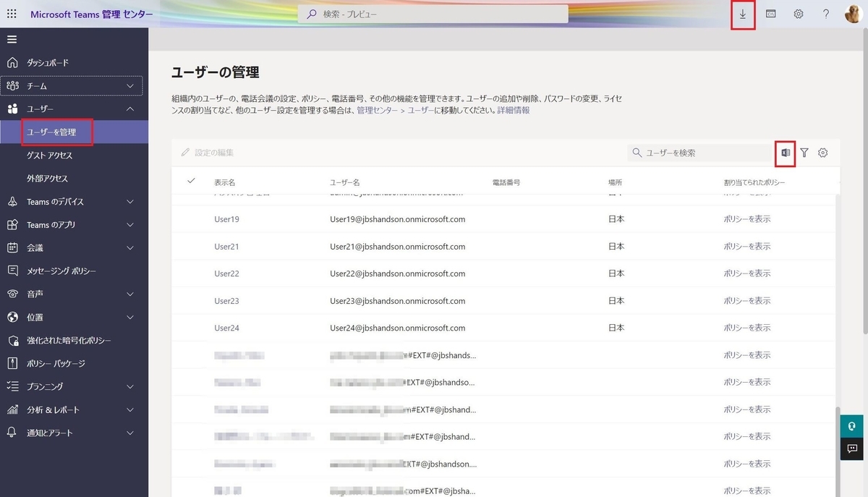Click the 設定の編集 button
The height and width of the screenshot is (497, 868).
point(208,153)
